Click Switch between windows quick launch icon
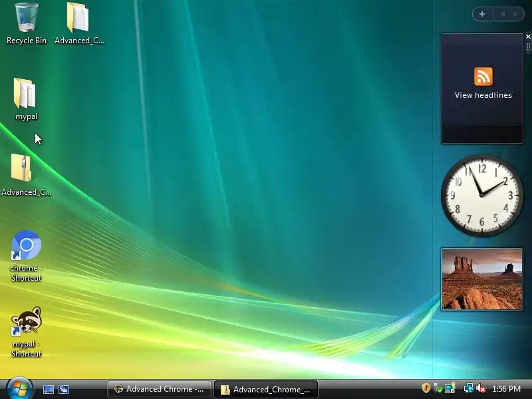 63,389
